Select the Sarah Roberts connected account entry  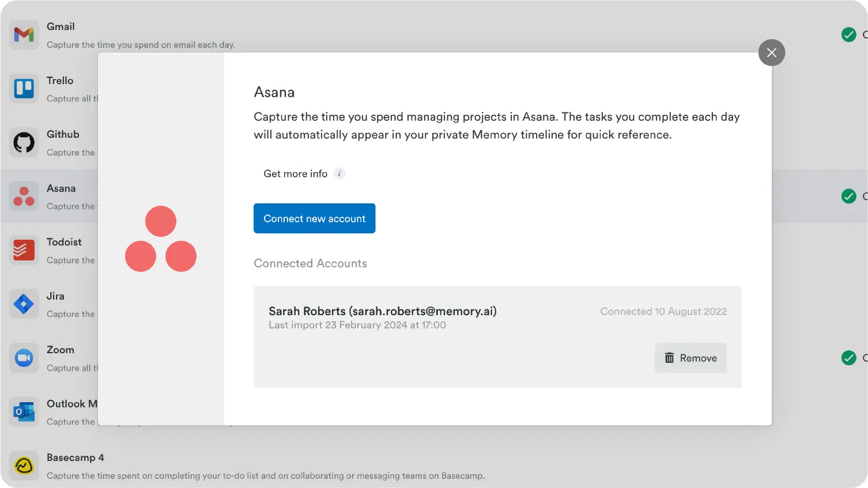pos(382,312)
